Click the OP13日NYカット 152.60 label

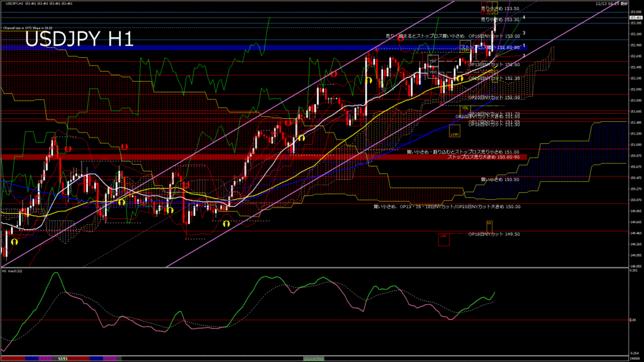pos(494,65)
